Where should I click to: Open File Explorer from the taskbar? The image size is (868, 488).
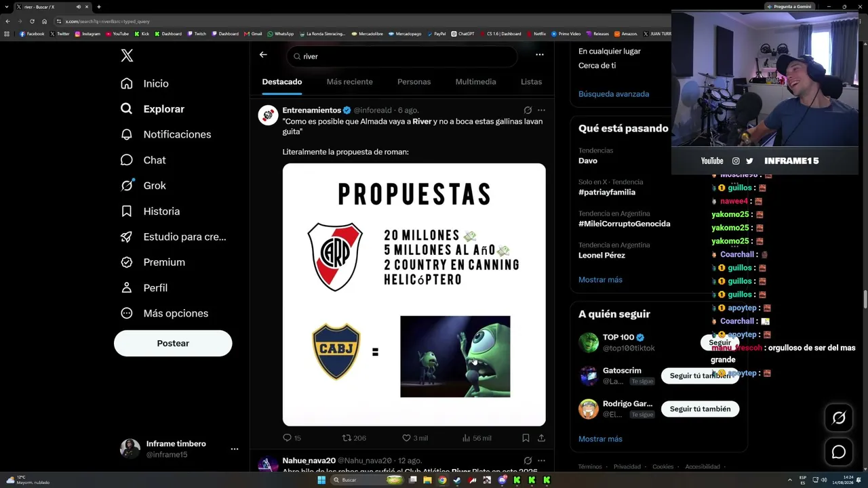pos(427,480)
